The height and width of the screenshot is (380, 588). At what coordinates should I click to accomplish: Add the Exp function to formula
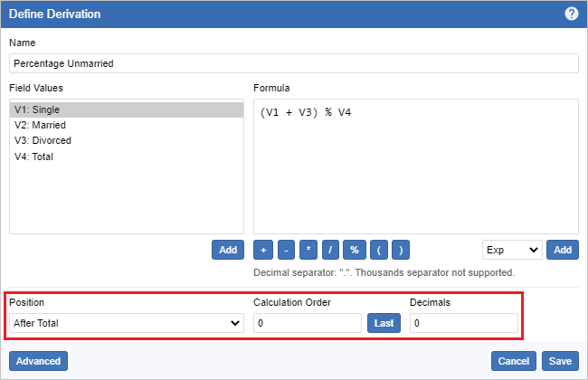[563, 250]
